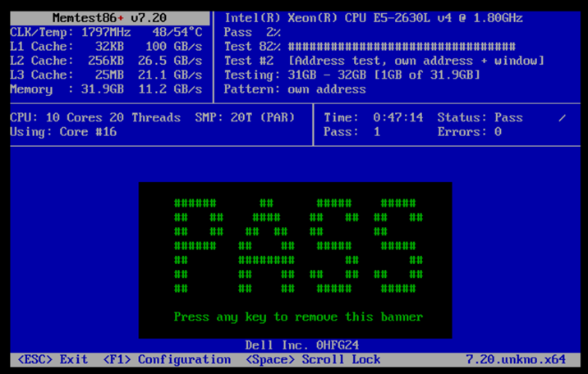Viewport: 588px width, 374px height.
Task: Click Press any key to remove this banner
Action: click(298, 317)
